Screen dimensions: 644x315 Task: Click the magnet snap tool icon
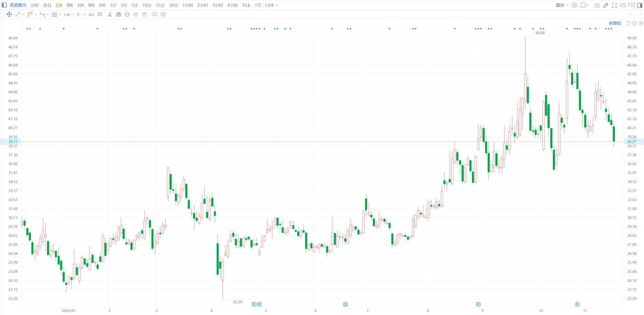119,15
